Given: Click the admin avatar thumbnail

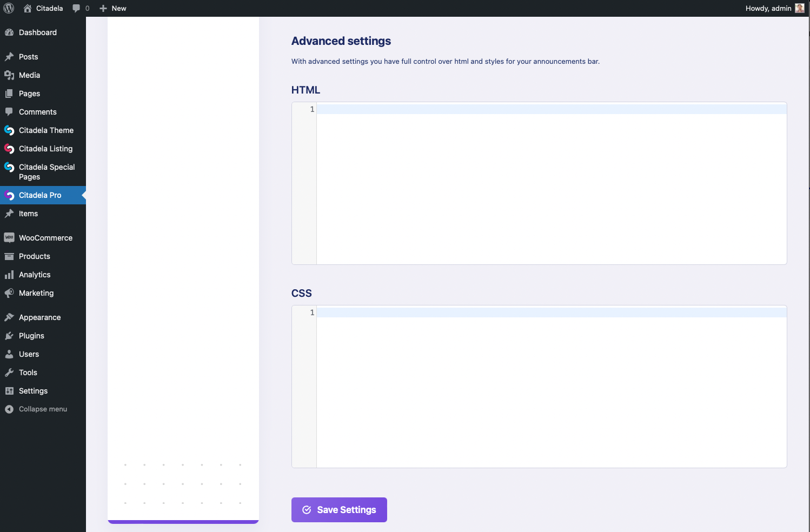Looking at the screenshot, I should coord(800,8).
